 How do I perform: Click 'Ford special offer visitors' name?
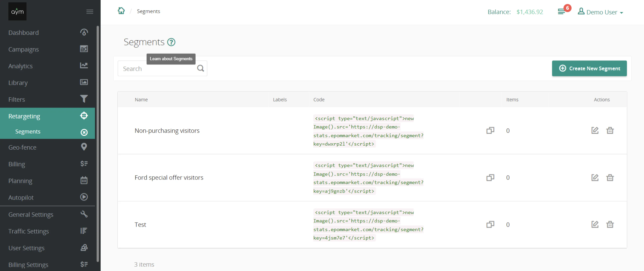[169, 177]
